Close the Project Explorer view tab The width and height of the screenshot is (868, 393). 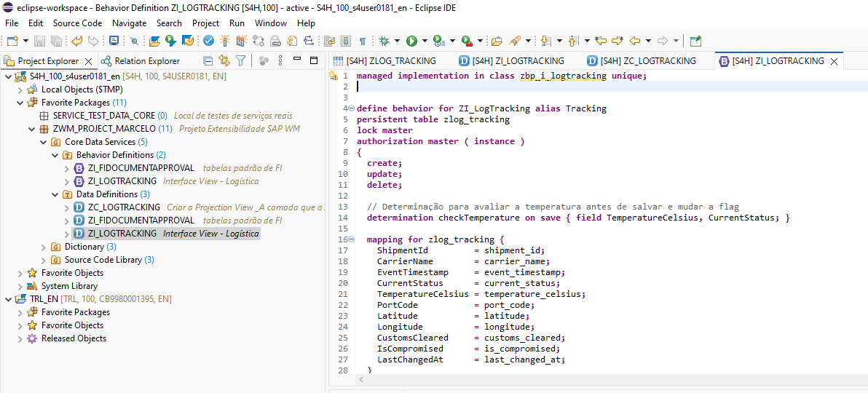[x=89, y=61]
